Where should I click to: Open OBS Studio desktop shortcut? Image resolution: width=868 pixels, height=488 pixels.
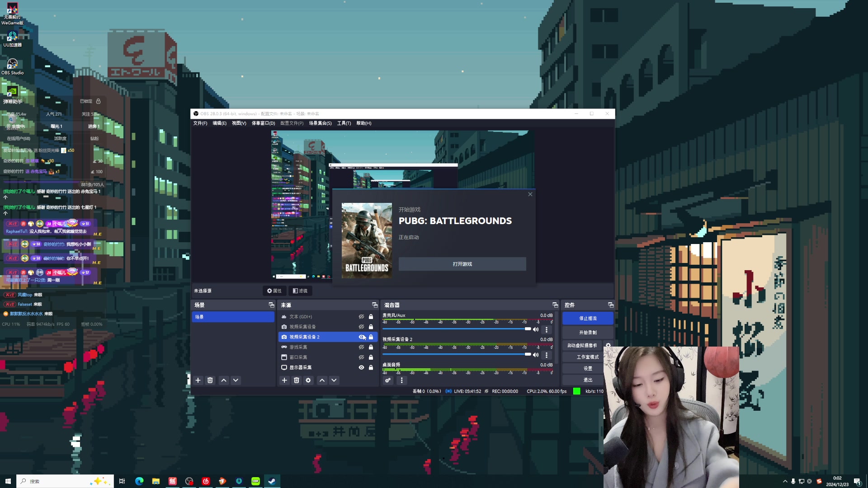point(12,66)
